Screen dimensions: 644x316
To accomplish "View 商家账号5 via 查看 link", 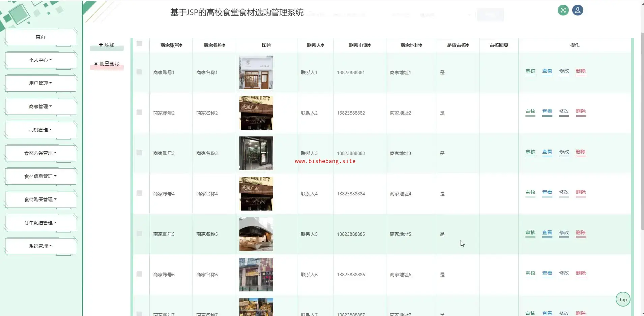I will click(x=547, y=233).
